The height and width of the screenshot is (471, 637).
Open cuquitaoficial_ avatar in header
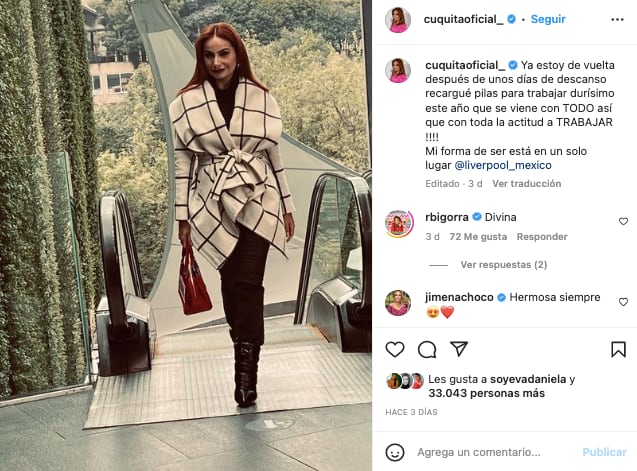tap(398, 20)
